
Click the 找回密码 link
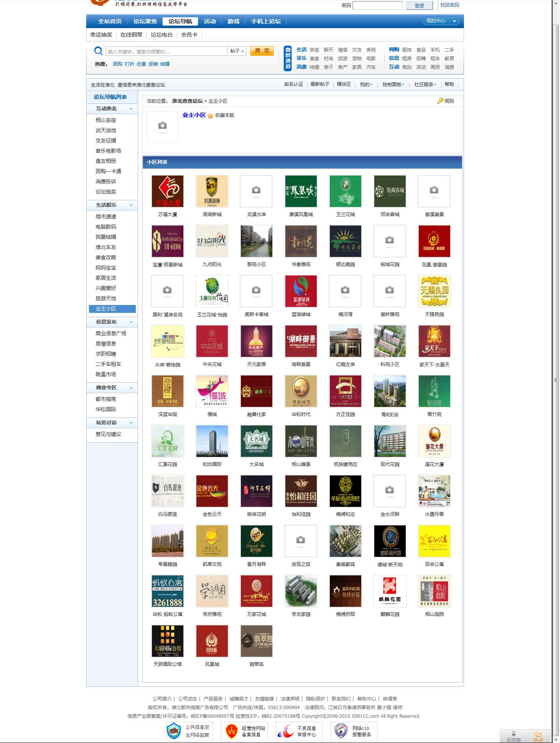450,5
